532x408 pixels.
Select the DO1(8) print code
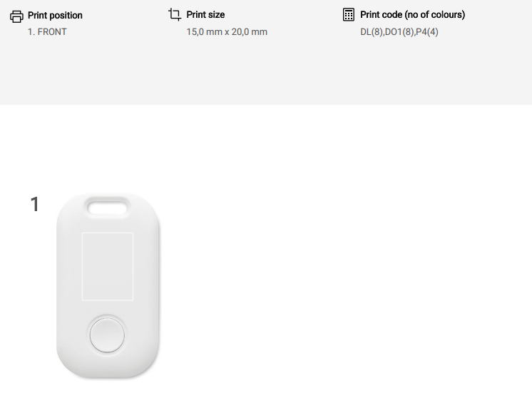point(399,32)
